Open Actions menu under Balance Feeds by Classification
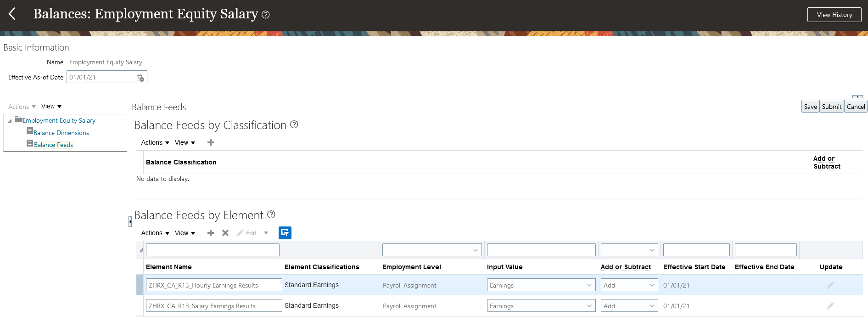Image resolution: width=868 pixels, height=322 pixels. coord(155,142)
